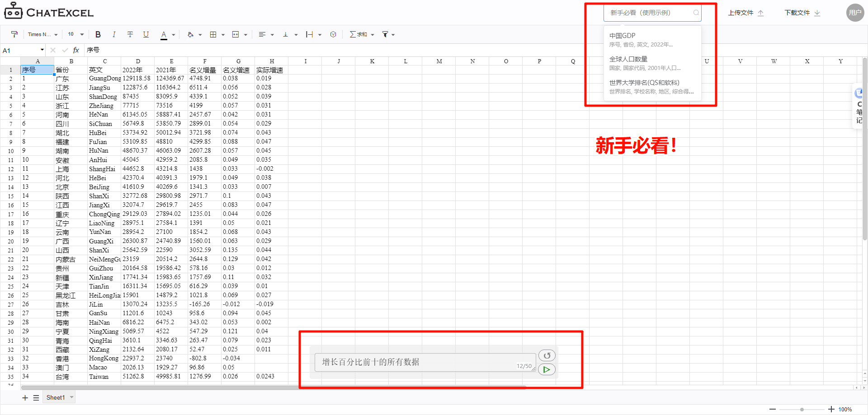Expand the fill color dropdown arrow
This screenshot has width=868, height=415.
click(x=200, y=35)
